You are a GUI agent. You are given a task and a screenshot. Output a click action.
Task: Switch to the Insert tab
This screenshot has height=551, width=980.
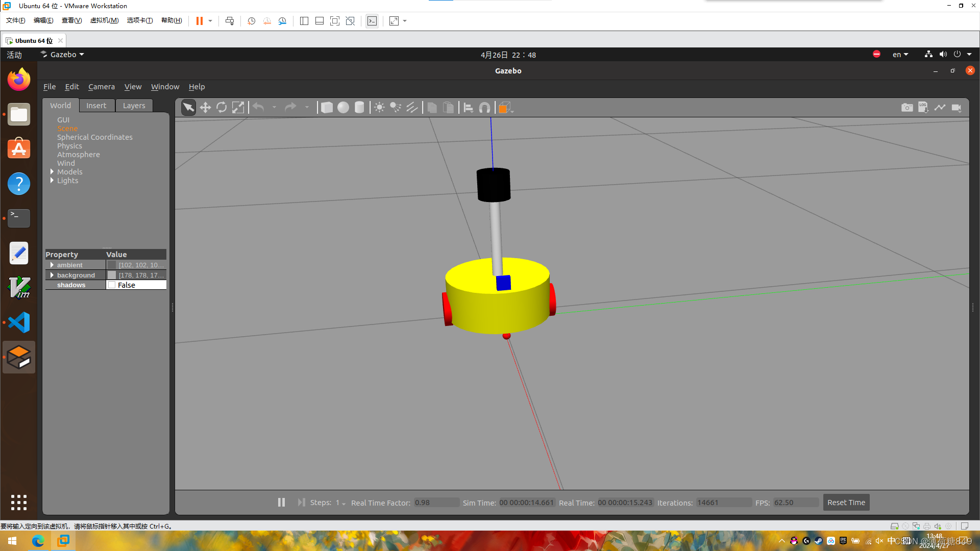96,106
